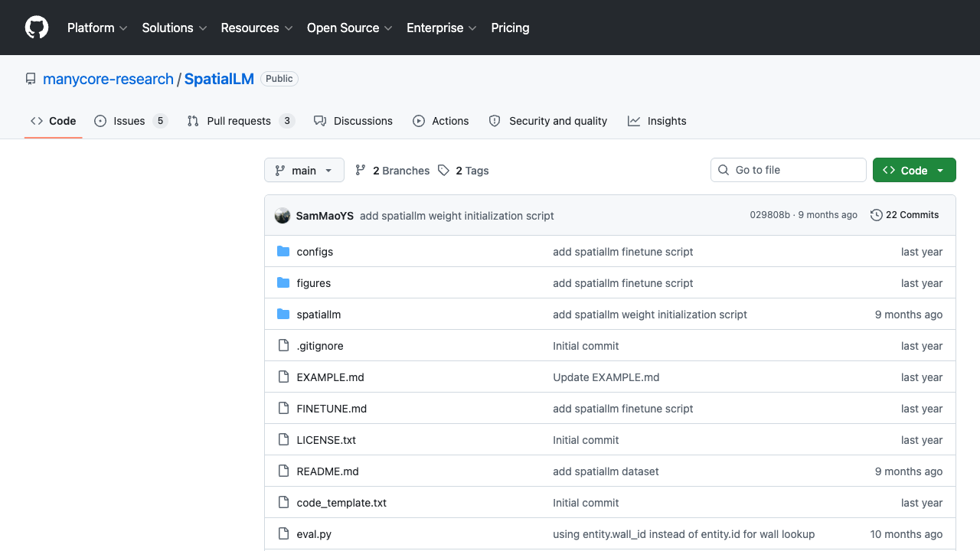Switch to the Issues tab
Viewport: 980px width, 551px height.
tap(131, 121)
